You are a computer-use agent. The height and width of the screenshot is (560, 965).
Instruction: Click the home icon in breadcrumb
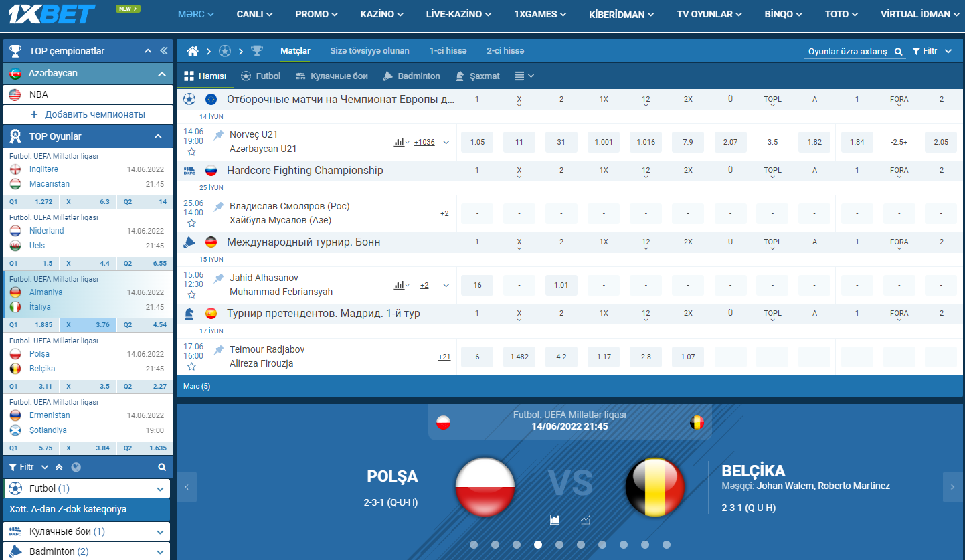(x=193, y=51)
